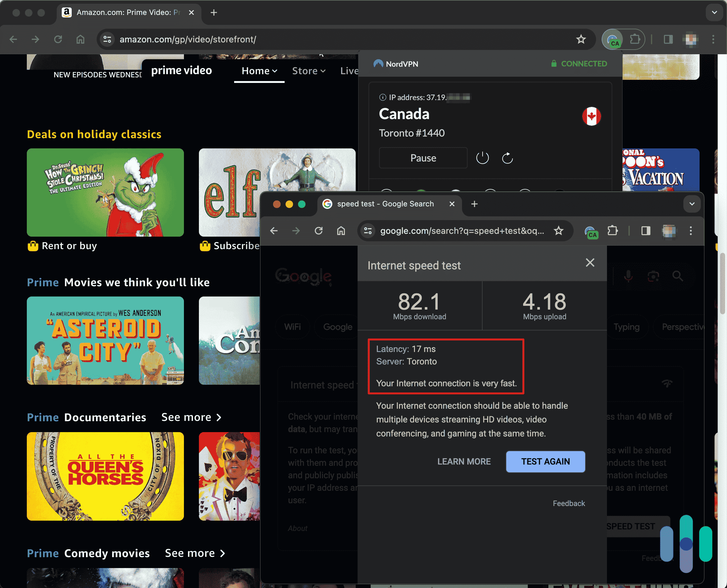Click forward arrow in Amazon browser window
Image resolution: width=727 pixels, height=588 pixels.
(x=35, y=39)
